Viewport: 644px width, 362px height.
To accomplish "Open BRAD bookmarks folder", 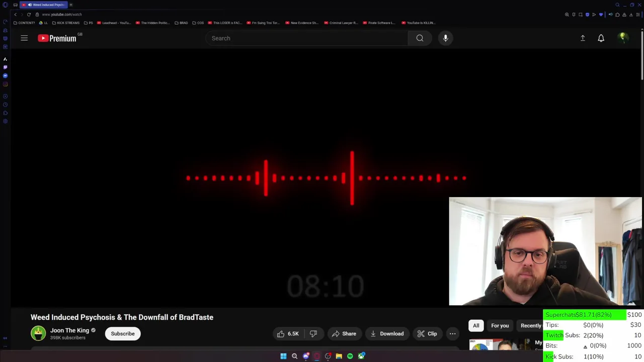I will click(181, 23).
